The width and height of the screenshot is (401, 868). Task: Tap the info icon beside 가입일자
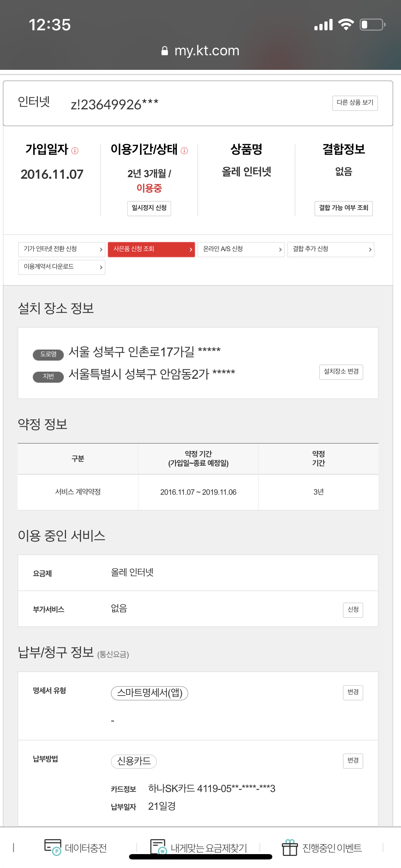pyautogui.click(x=75, y=151)
